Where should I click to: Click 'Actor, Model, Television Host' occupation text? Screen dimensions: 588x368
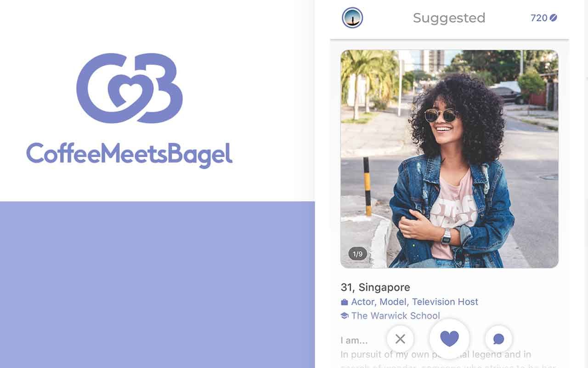point(415,302)
